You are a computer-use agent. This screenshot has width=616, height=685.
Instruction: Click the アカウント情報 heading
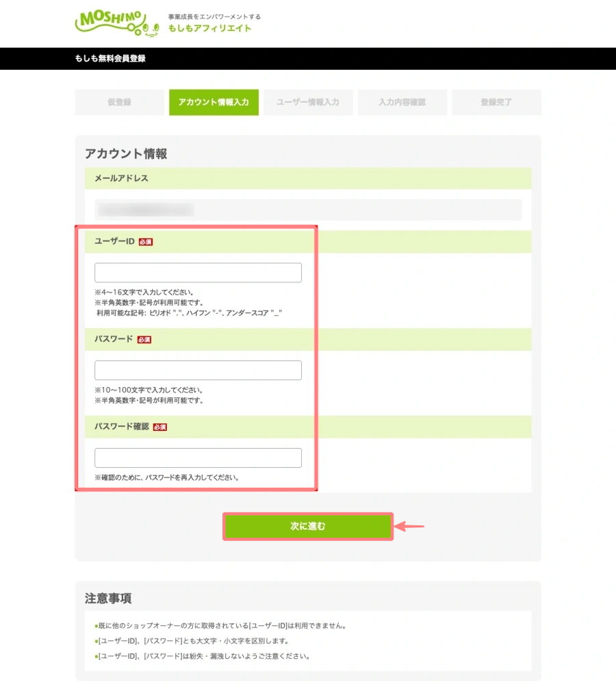coord(126,153)
